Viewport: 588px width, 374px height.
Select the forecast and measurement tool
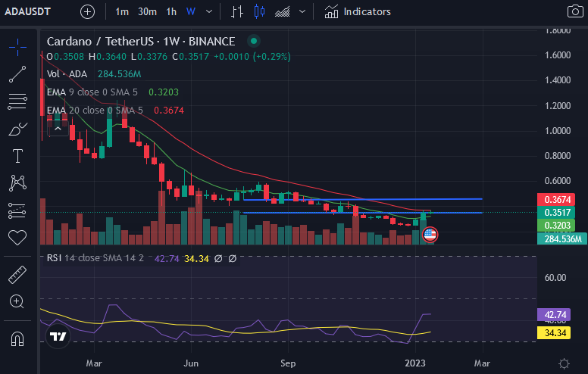(x=17, y=210)
